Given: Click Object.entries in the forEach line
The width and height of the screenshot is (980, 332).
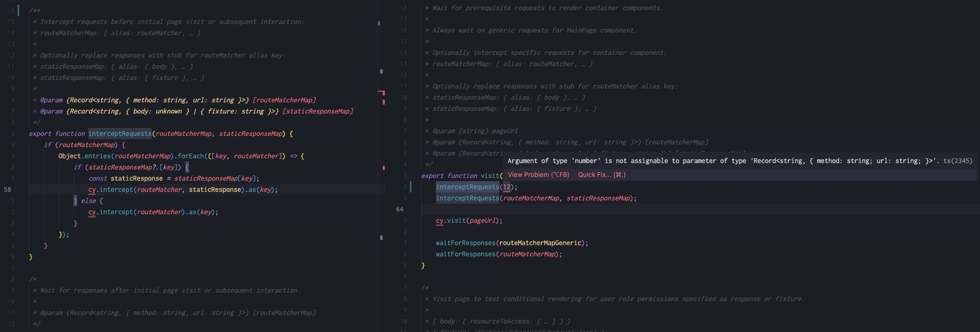Looking at the screenshot, I should pyautogui.click(x=84, y=156).
